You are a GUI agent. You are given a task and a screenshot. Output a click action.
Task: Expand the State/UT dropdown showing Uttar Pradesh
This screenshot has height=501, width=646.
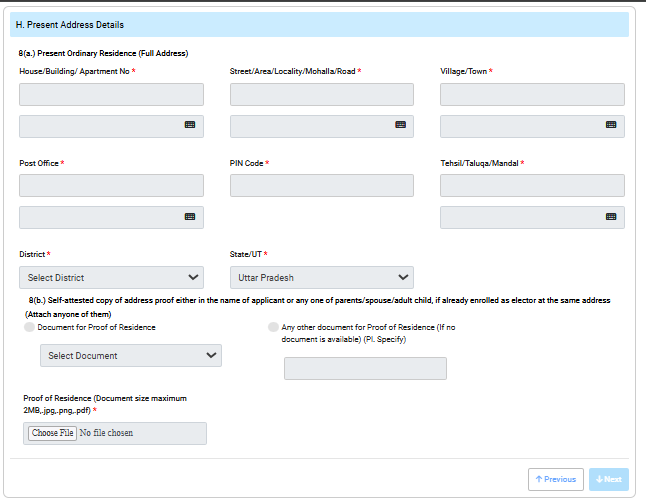[321, 277]
